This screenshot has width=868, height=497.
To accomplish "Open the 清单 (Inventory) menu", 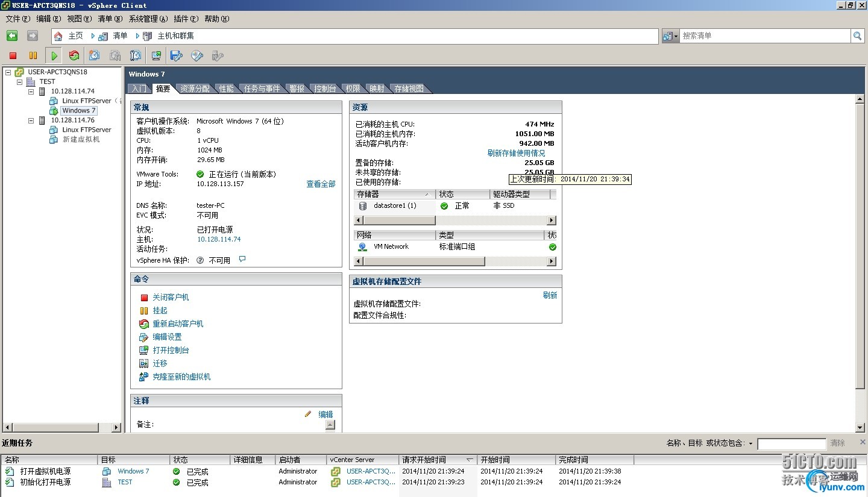I will coord(110,19).
